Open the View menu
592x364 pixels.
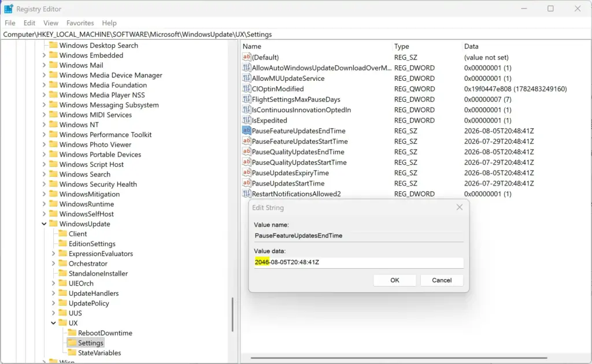click(x=51, y=23)
